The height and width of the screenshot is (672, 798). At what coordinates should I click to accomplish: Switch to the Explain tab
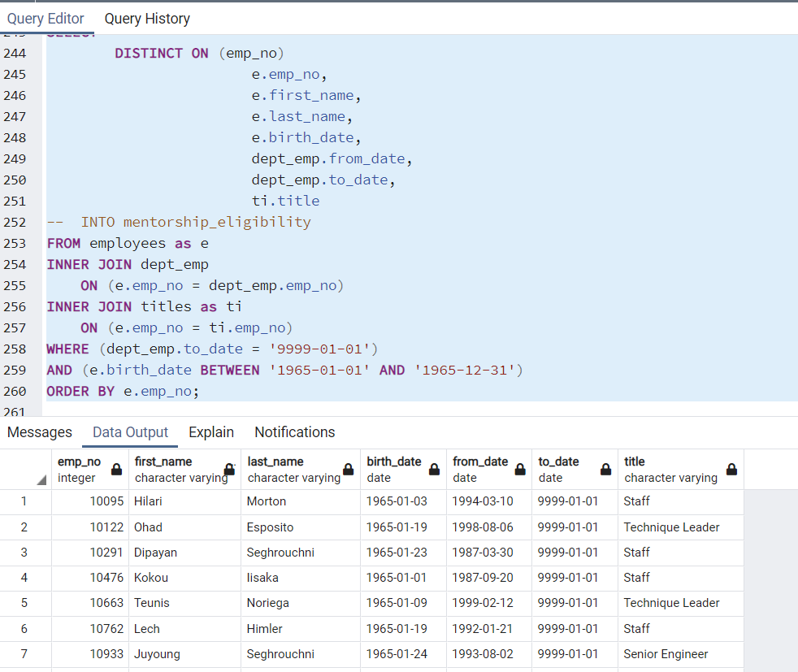coord(211,432)
